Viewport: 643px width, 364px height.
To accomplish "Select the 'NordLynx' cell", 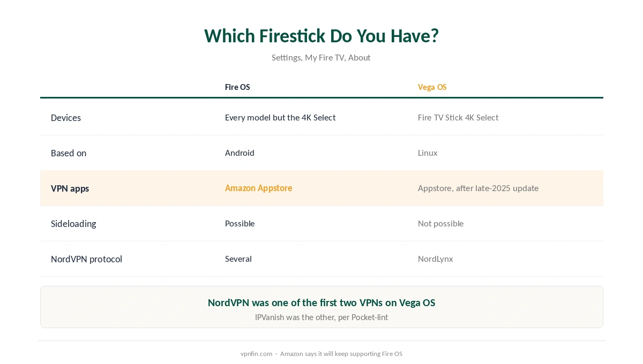I will click(435, 259).
